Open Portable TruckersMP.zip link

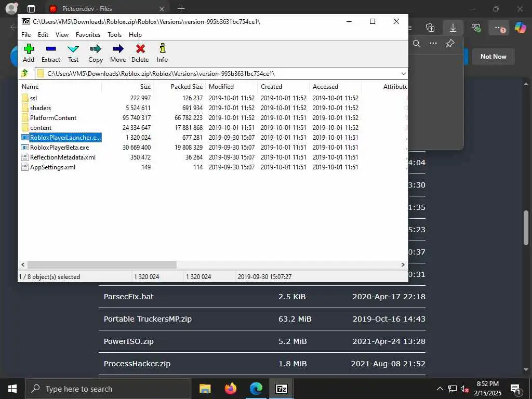(148, 319)
